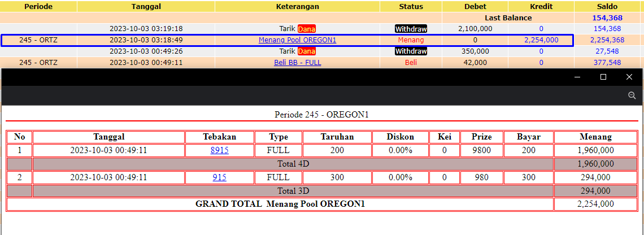Select the Last Balance label
Viewport: 644px width, 235px height.
click(508, 18)
